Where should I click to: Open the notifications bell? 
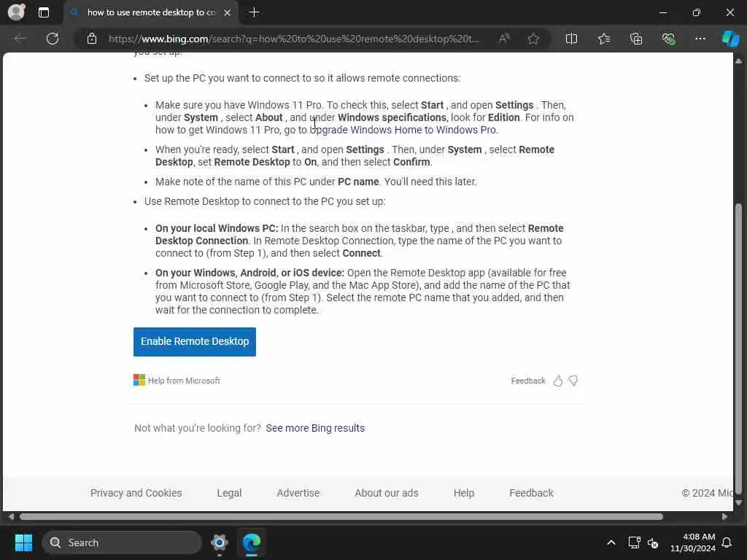point(727,542)
